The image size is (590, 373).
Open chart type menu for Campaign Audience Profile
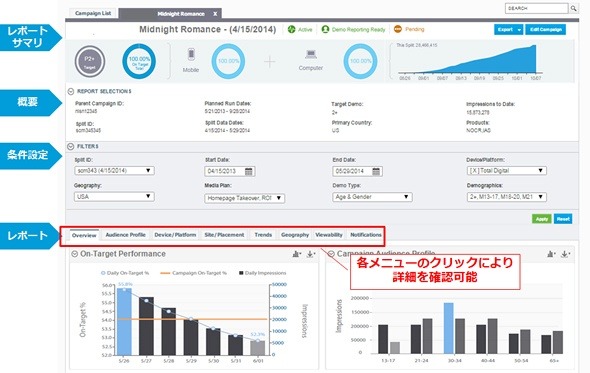point(551,254)
